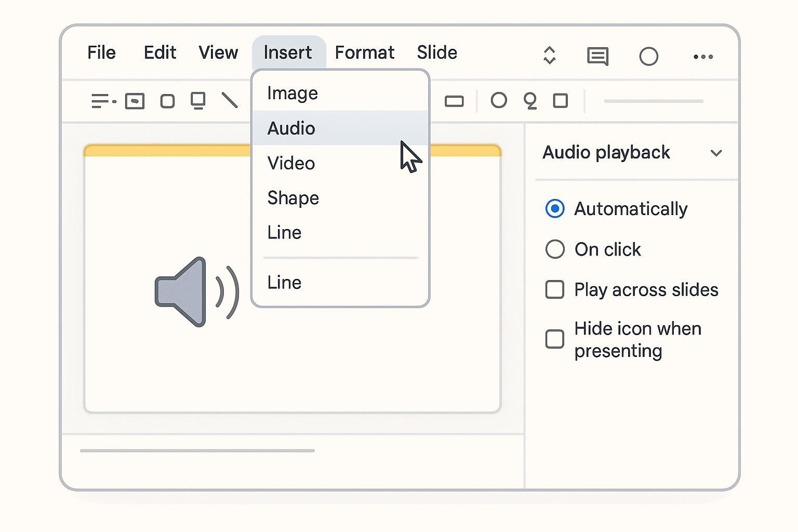Open the comments speech bubble icon
Screen dimensions: 798x532
597,56
